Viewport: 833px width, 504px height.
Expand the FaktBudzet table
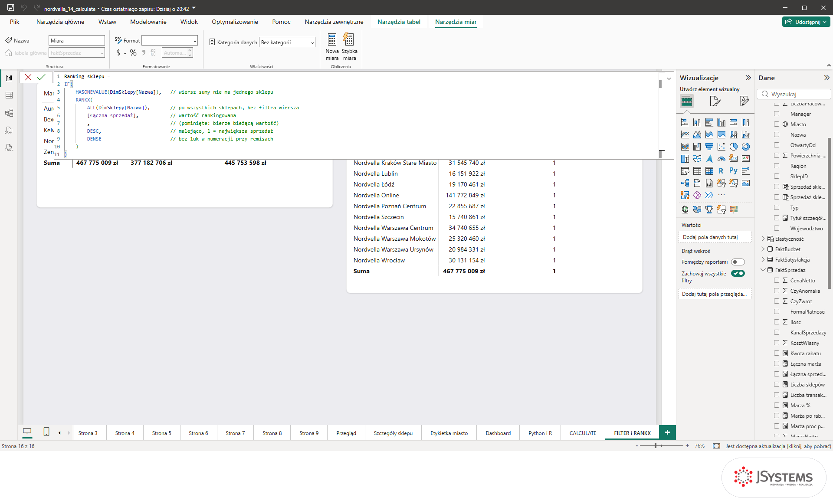(x=763, y=249)
